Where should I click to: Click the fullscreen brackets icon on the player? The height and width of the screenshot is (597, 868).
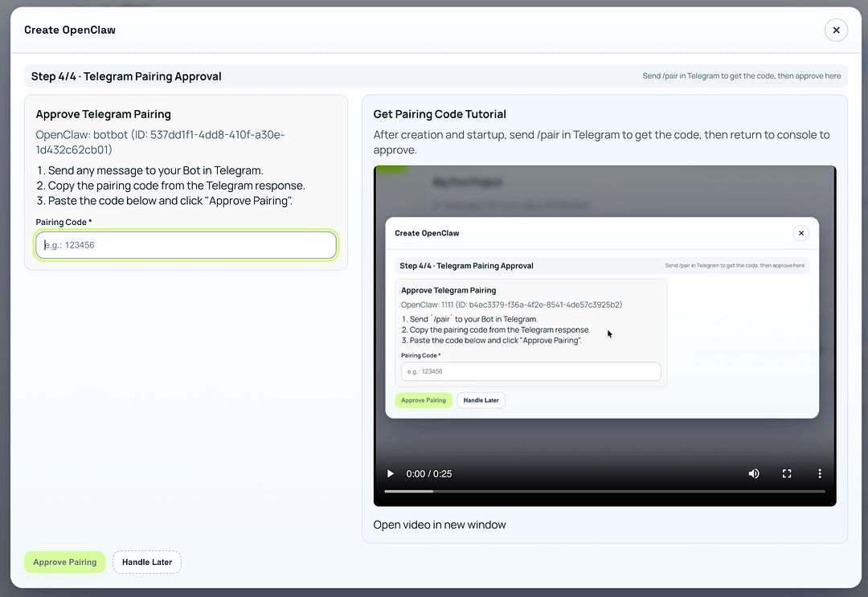[787, 473]
